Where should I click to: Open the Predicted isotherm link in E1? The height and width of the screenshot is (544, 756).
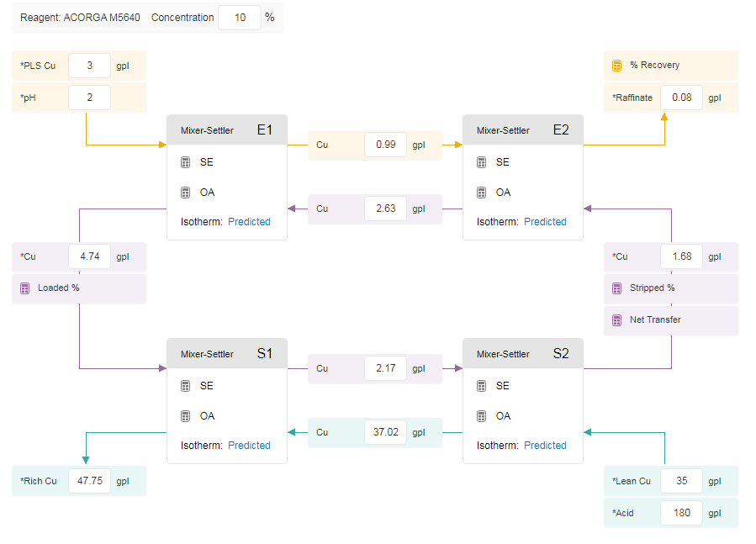pyautogui.click(x=249, y=222)
